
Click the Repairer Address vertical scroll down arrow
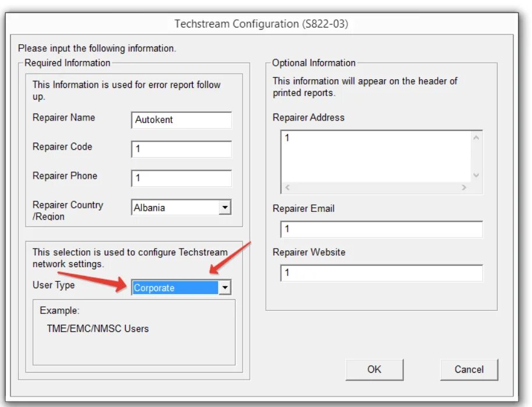tap(476, 175)
